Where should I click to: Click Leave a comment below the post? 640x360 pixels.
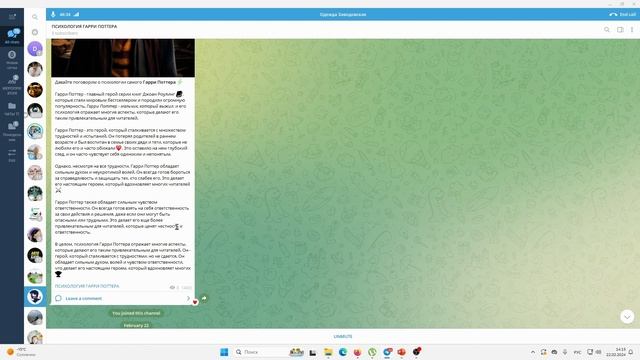(84, 298)
